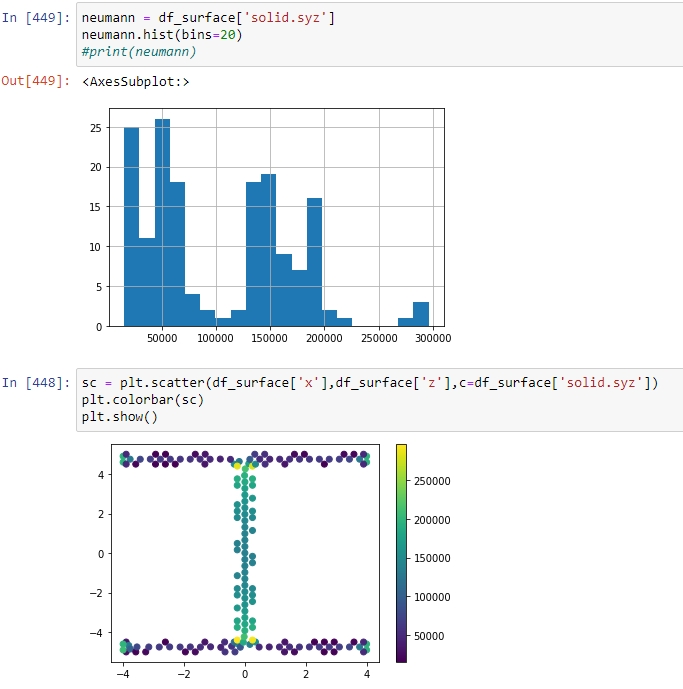Click the In [449] cell prompt
683x689 pixels.
click(x=36, y=19)
